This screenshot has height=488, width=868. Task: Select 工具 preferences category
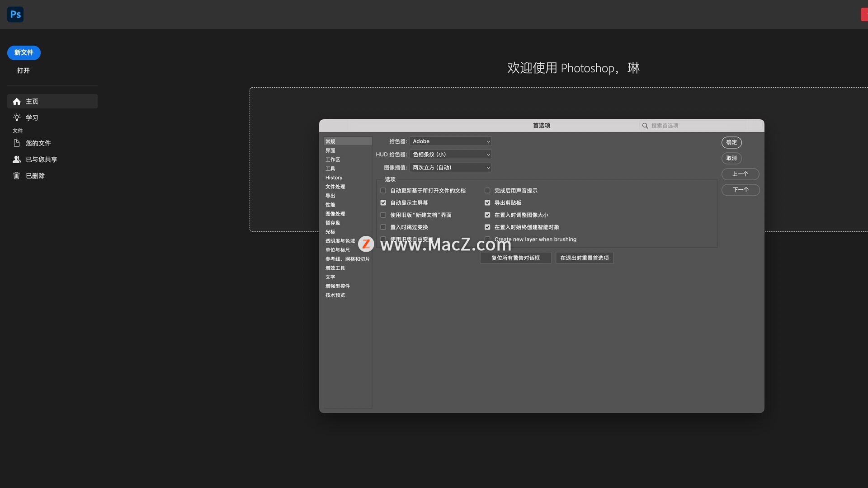[x=348, y=169]
